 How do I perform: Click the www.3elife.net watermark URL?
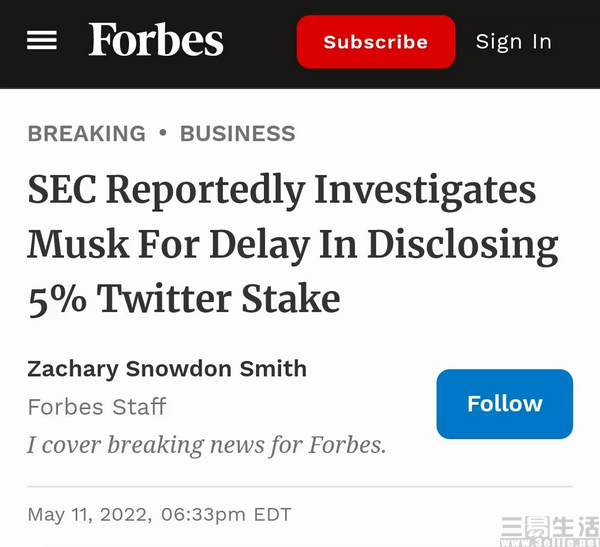(x=550, y=542)
